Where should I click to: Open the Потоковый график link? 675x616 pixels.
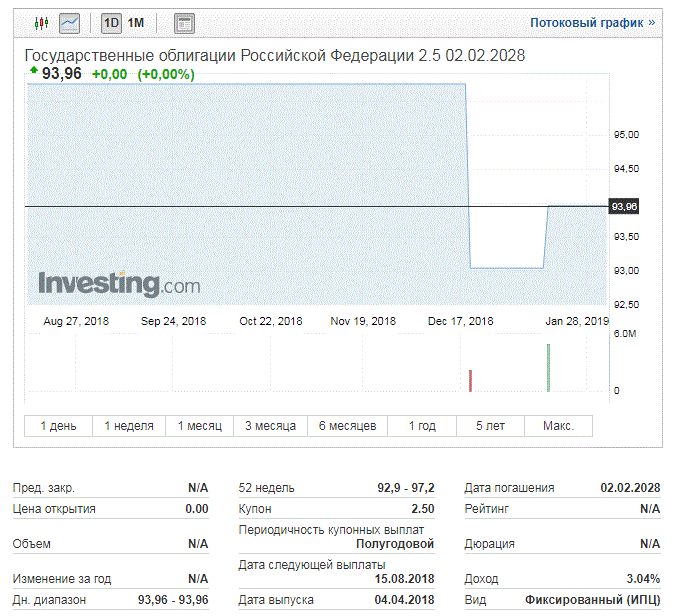coord(592,22)
